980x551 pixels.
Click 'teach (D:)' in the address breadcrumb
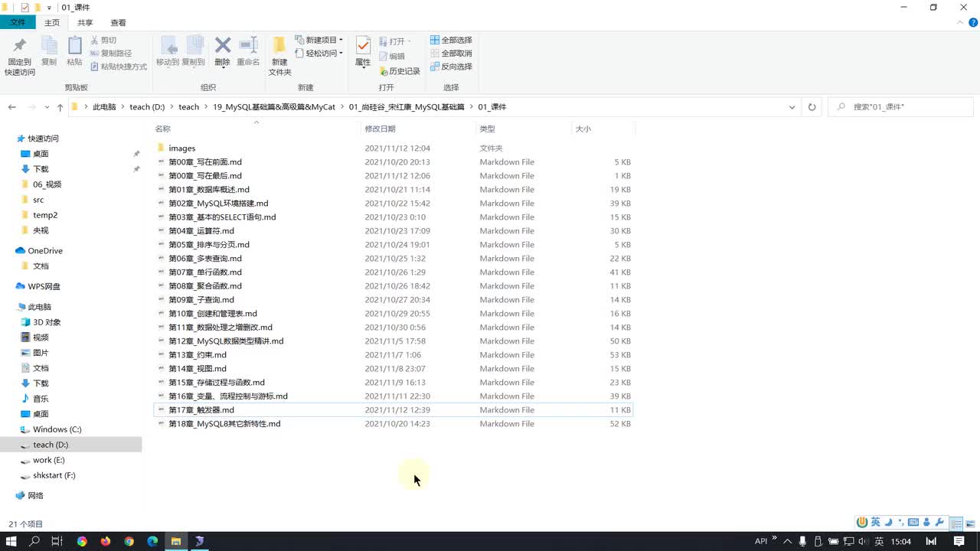click(x=147, y=107)
